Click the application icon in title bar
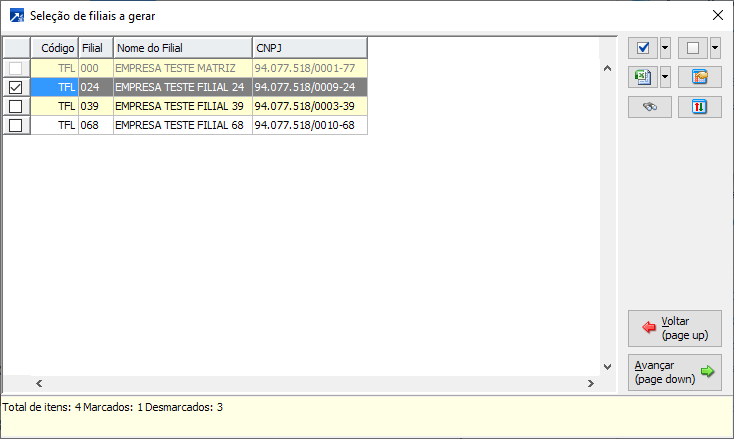 pyautogui.click(x=17, y=16)
